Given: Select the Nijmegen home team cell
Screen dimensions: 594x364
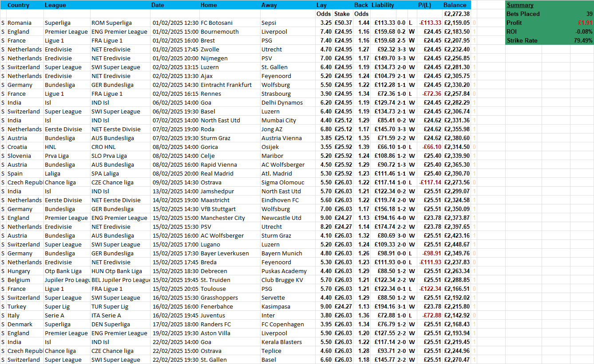Looking at the screenshot, I should pyautogui.click(x=230, y=58).
